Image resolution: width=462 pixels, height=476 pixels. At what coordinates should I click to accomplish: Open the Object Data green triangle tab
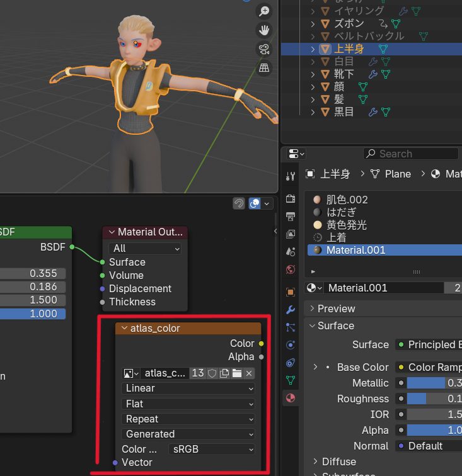pyautogui.click(x=291, y=380)
